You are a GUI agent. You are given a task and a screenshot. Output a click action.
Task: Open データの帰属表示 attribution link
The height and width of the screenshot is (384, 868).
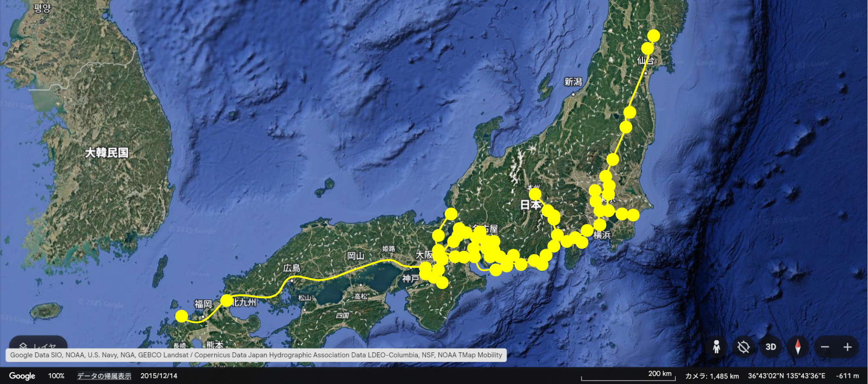point(104,376)
